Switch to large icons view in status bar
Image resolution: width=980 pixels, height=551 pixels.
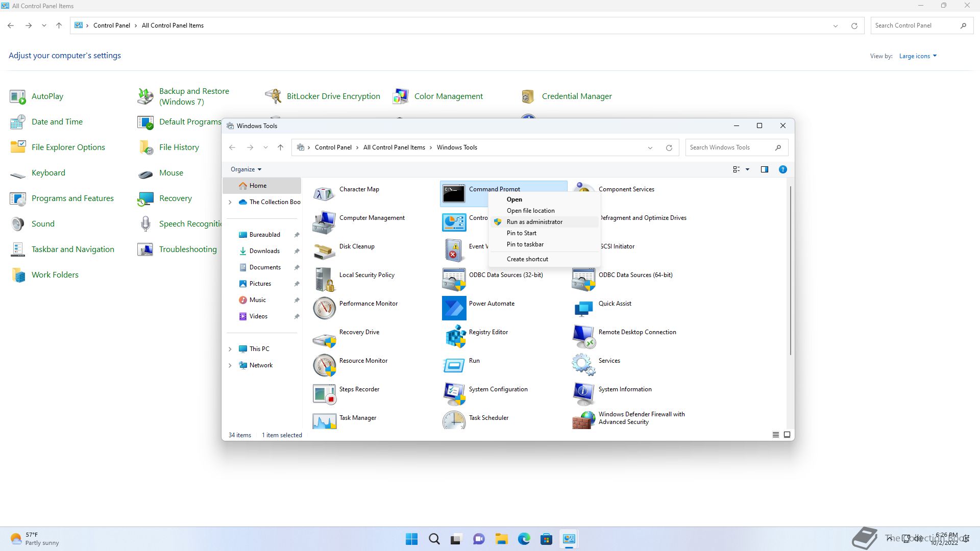point(787,435)
